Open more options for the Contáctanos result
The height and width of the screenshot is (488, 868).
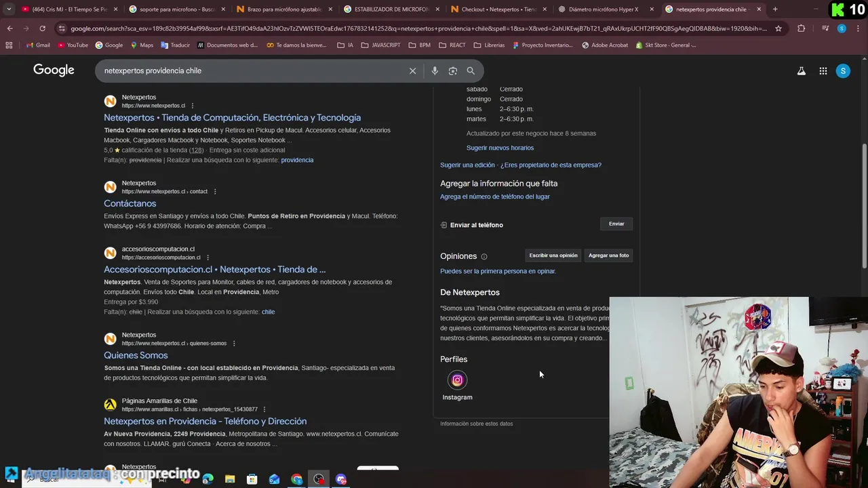(215, 192)
